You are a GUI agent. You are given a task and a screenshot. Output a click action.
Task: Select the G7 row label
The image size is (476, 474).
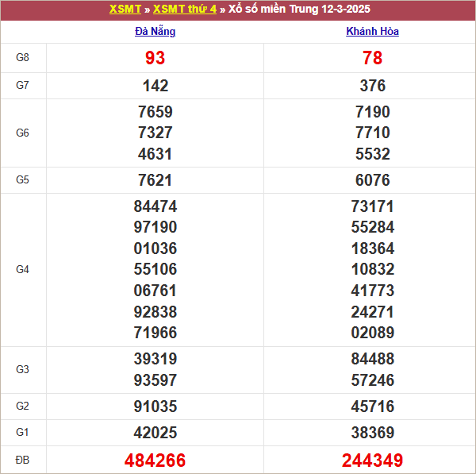pos(22,85)
